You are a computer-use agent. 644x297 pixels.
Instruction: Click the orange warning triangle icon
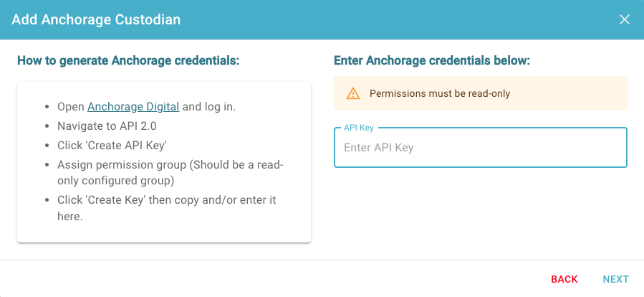pos(353,93)
